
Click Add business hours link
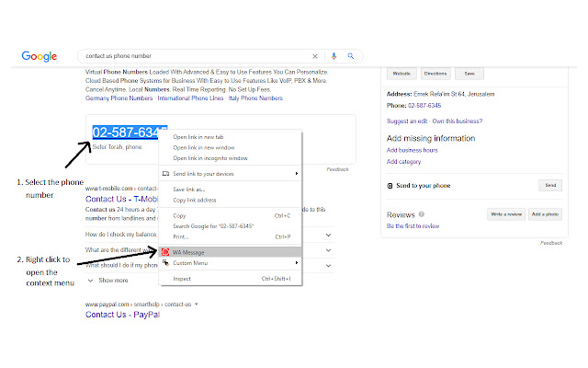413,150
